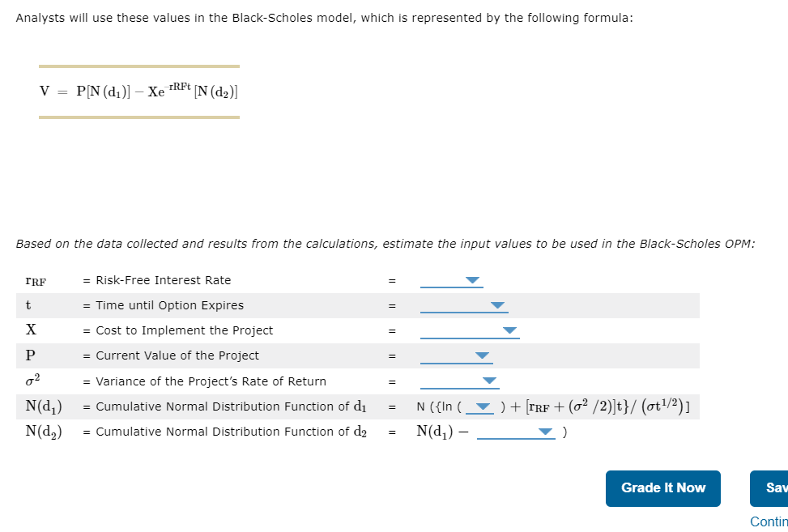Screen dimensions: 788x532
Task: Click the σ² symbol in the table
Action: pyautogui.click(x=33, y=381)
